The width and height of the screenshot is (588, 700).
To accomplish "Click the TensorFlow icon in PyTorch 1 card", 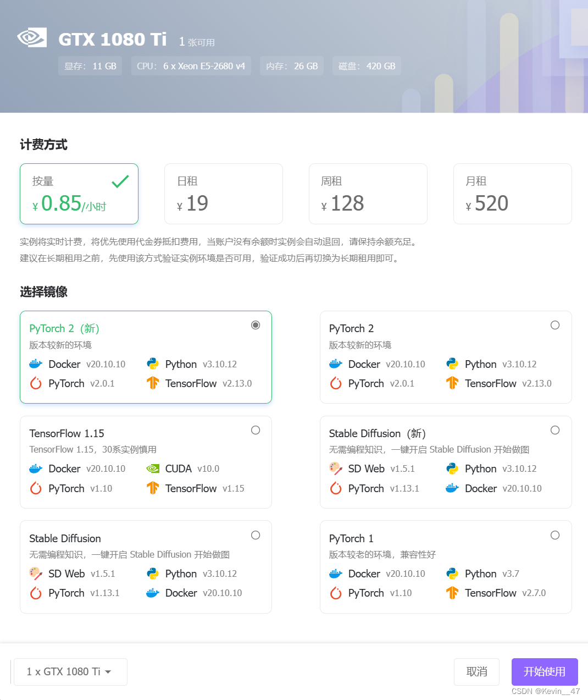I will (452, 593).
